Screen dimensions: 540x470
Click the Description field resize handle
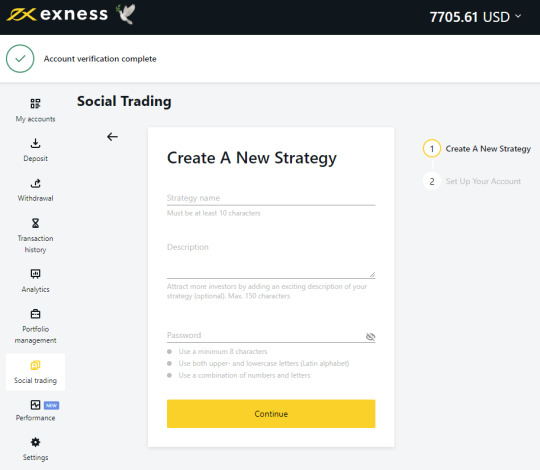372,274
